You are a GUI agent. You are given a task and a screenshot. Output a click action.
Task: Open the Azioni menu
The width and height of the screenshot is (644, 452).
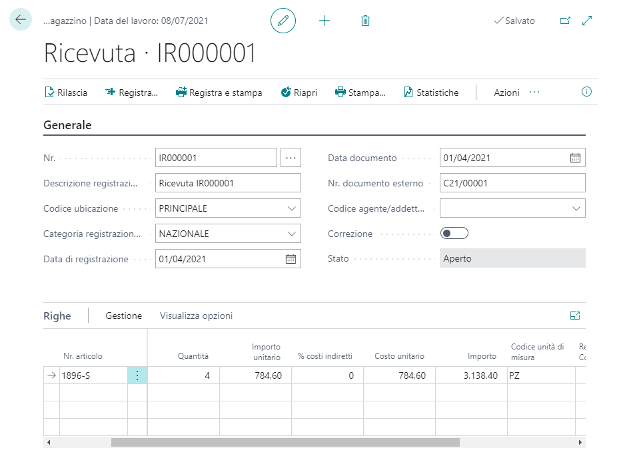click(506, 92)
